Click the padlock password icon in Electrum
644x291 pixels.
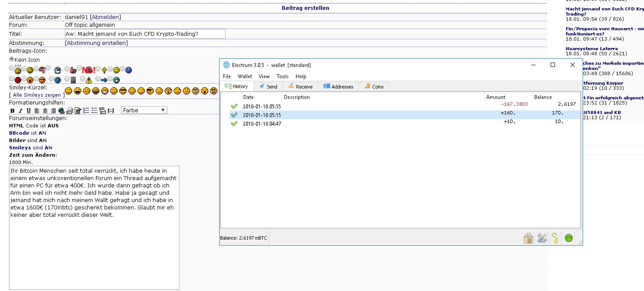click(x=528, y=238)
